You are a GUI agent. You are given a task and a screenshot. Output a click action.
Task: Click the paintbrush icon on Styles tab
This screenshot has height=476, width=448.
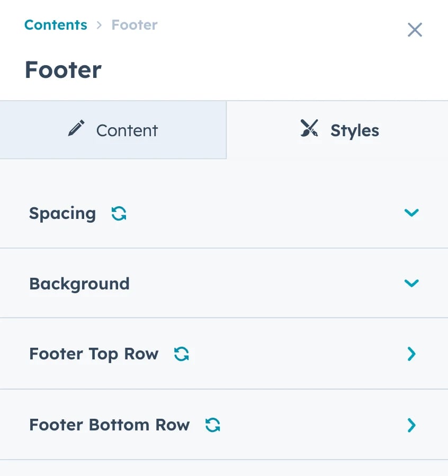(309, 129)
